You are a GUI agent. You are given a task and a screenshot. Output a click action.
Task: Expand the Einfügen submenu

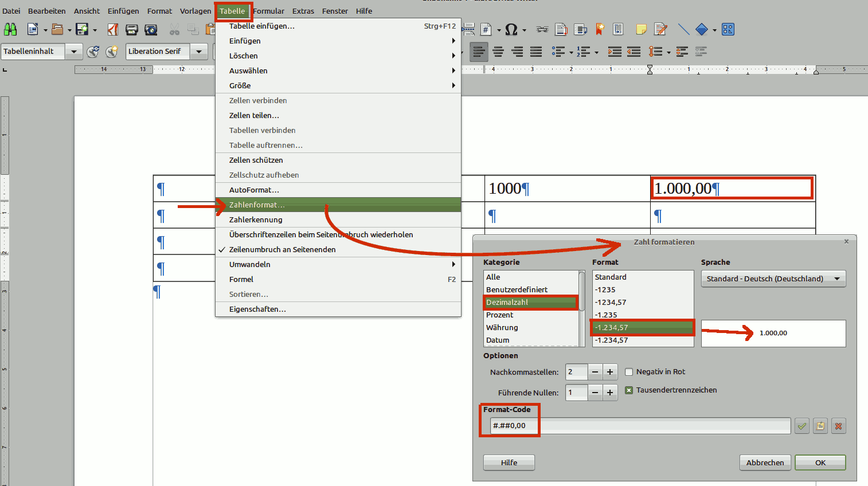[338, 41]
